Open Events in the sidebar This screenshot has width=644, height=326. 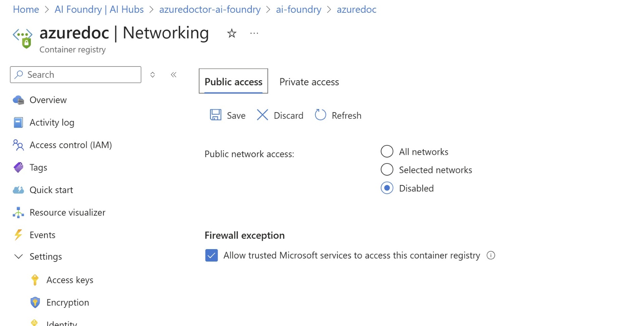(42, 235)
